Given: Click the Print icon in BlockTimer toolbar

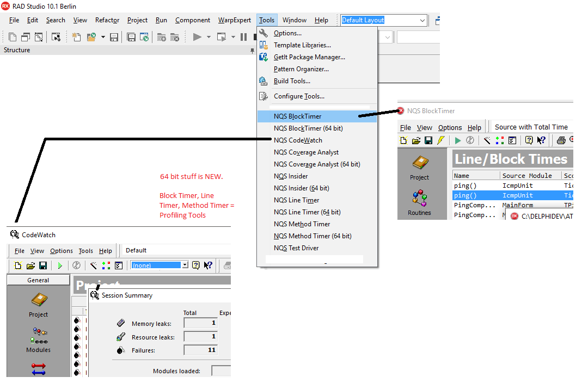Looking at the screenshot, I should [561, 140].
